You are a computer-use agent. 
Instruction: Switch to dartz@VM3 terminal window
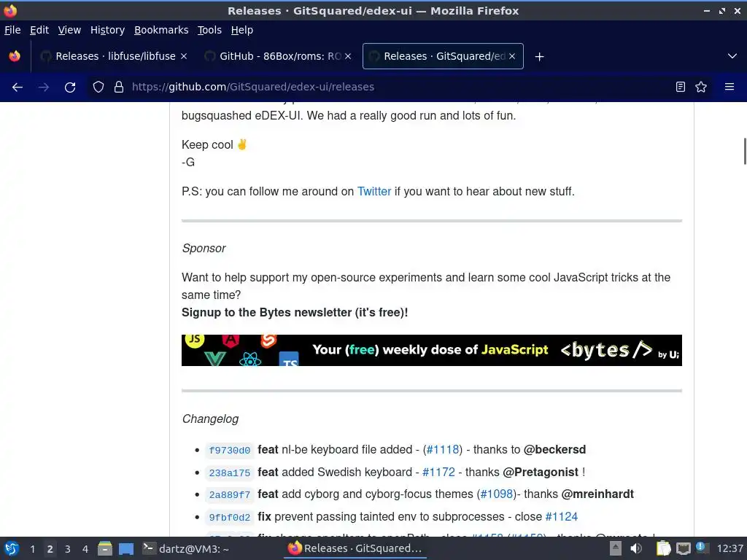[187, 548]
